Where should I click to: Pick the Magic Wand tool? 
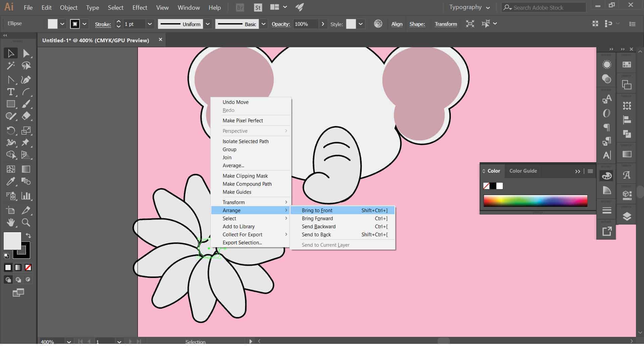click(x=11, y=66)
